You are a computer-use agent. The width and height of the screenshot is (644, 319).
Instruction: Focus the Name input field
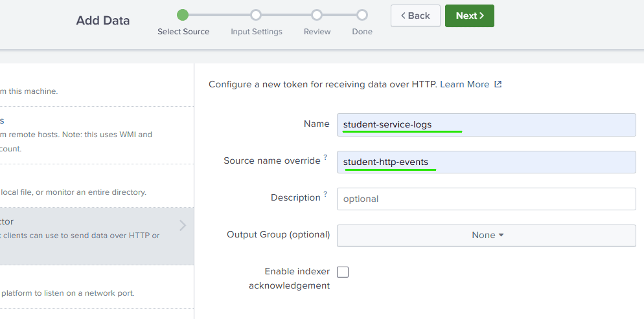(x=487, y=125)
